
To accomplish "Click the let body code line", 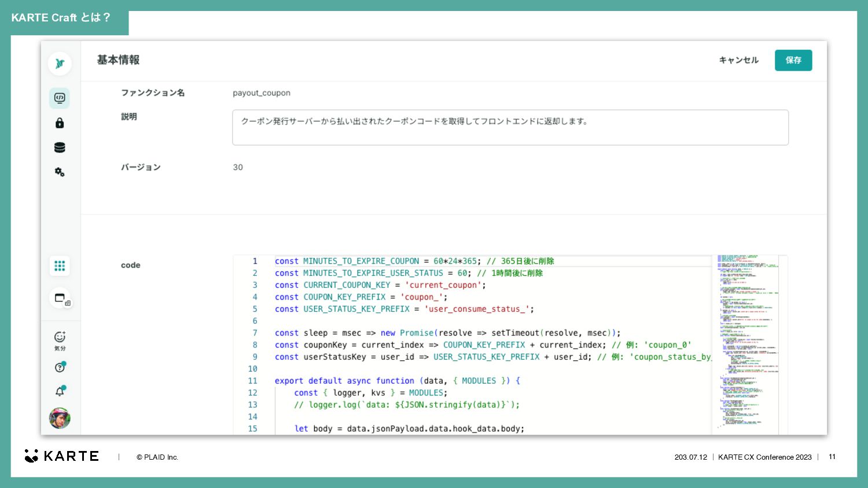I will [x=409, y=429].
